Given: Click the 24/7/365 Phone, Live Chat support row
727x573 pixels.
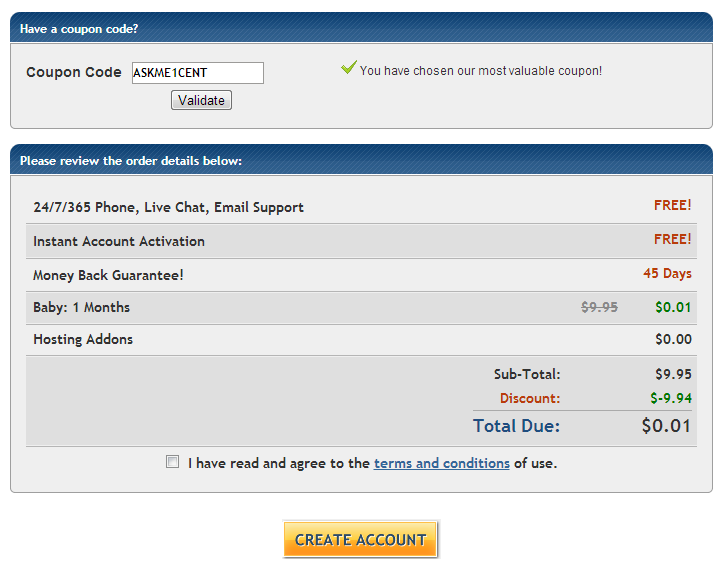Looking at the screenshot, I should point(168,207).
